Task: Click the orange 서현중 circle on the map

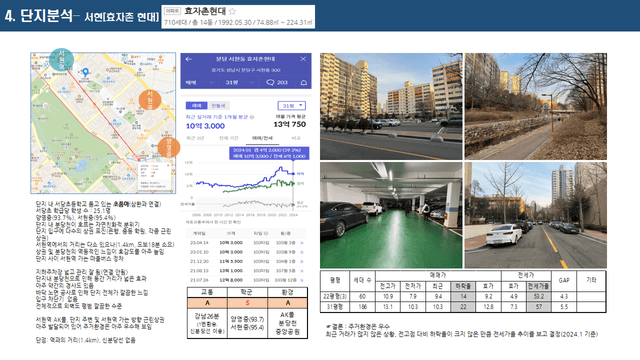Action: tap(150, 100)
